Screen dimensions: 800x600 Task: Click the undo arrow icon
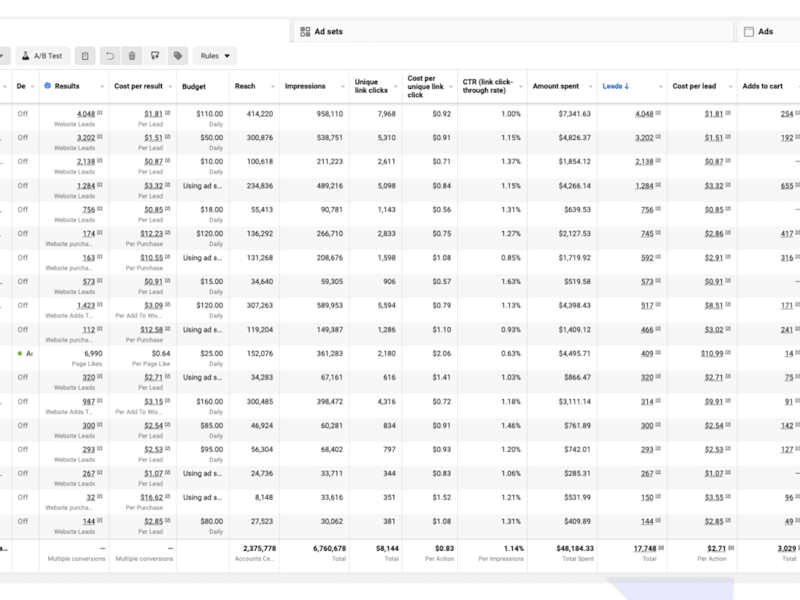click(x=110, y=56)
